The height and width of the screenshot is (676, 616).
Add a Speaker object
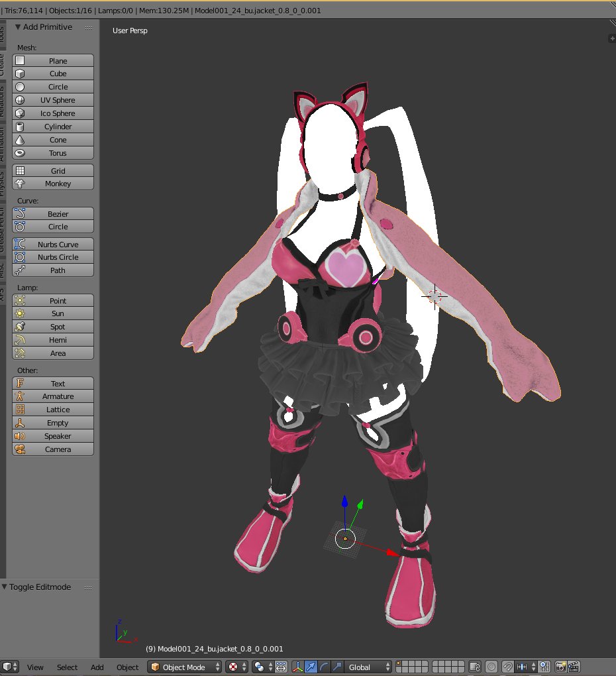tap(53, 436)
